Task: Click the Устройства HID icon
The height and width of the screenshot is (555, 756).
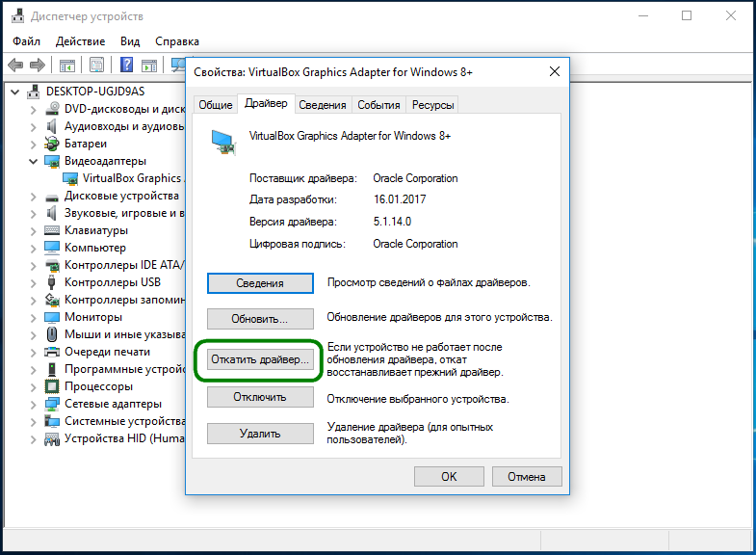Action: 52,438
